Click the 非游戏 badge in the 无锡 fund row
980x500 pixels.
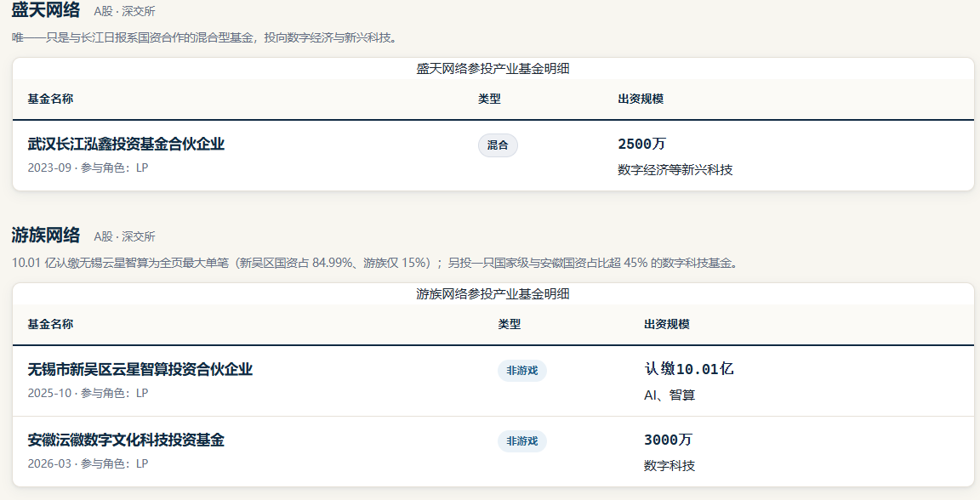[522, 371]
